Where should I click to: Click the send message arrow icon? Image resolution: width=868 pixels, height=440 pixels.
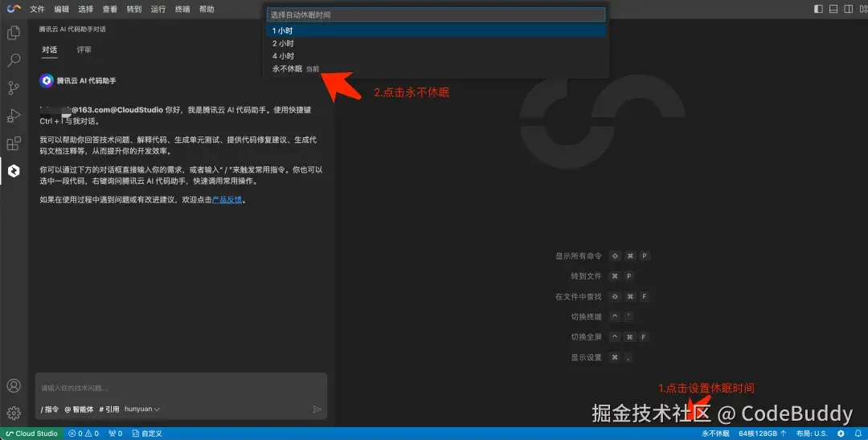[317, 409]
